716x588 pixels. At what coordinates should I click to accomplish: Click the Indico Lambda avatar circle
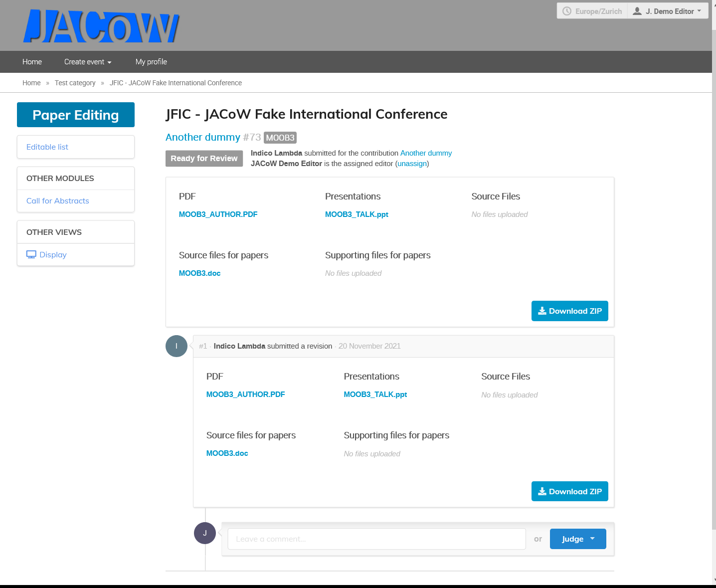[177, 346]
